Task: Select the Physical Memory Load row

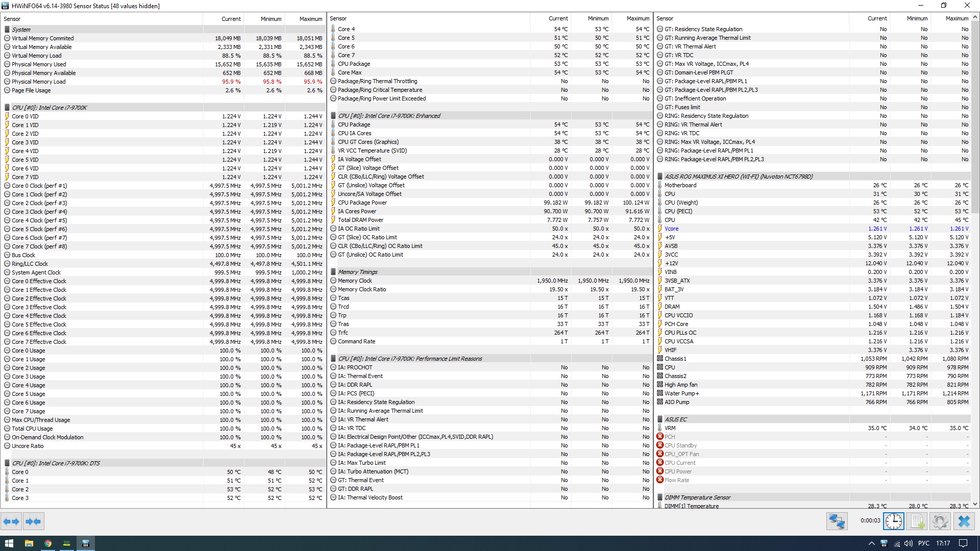Action: [x=39, y=82]
